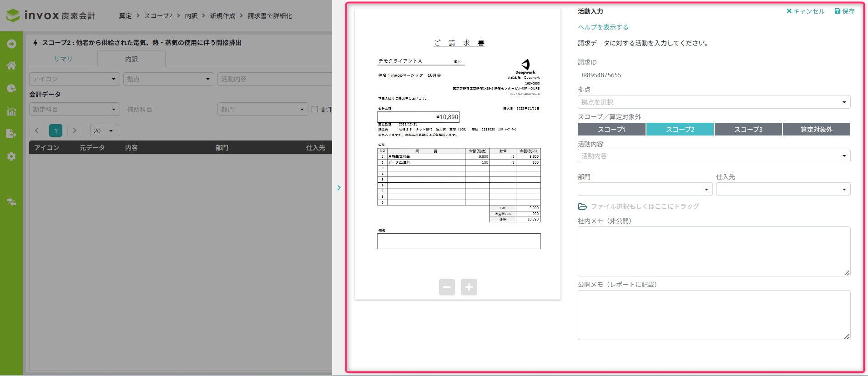Expand the 活動内容 dropdown in form

tap(713, 156)
